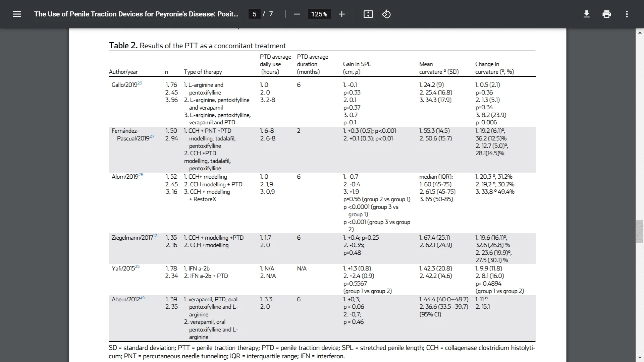The height and width of the screenshot is (362, 644).
Task: Click the current page number field
Action: [255, 14]
